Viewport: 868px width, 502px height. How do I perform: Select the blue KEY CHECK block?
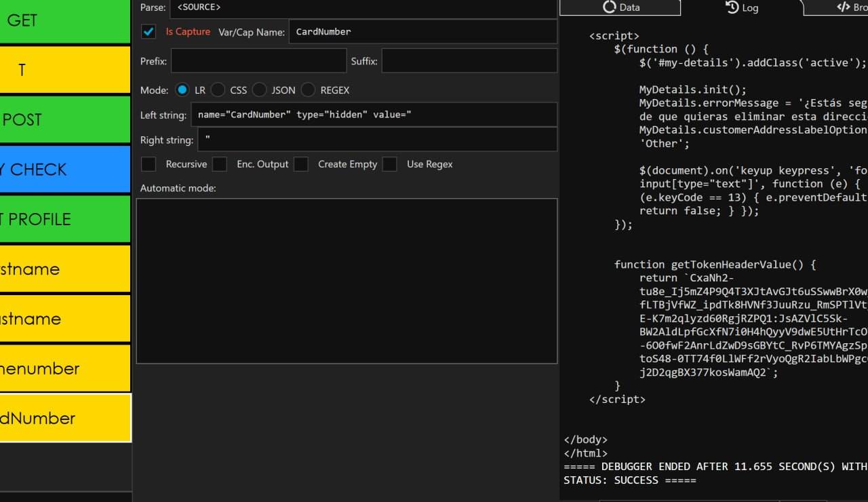click(65, 169)
